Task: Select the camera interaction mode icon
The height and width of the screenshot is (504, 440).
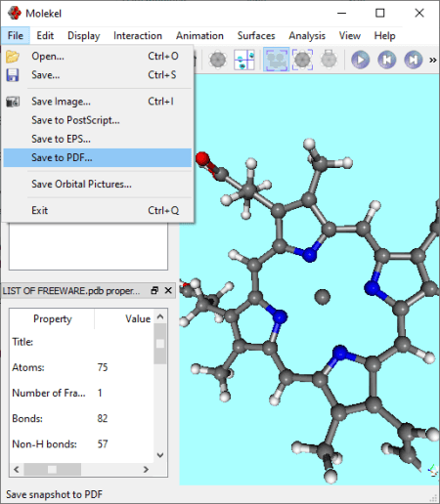Action: coord(276,60)
